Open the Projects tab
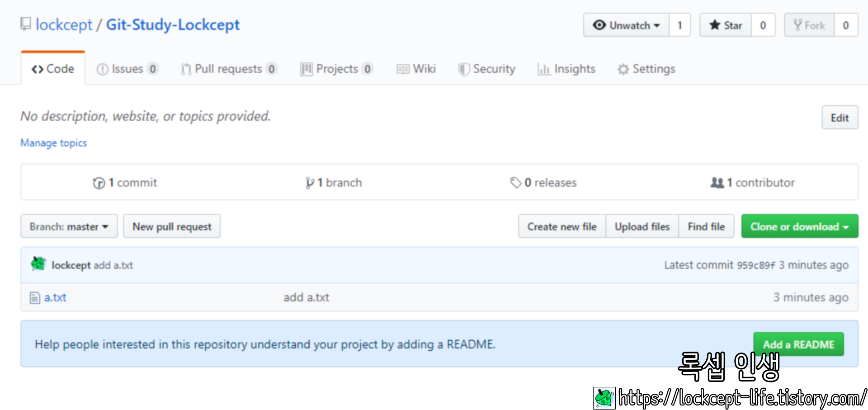This screenshot has height=410, width=868. [337, 69]
